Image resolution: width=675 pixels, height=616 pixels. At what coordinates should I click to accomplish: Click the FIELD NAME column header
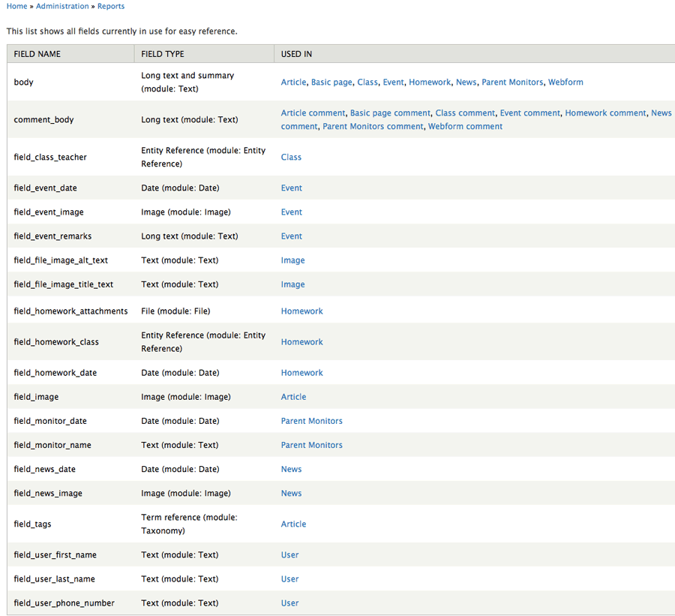[70, 54]
